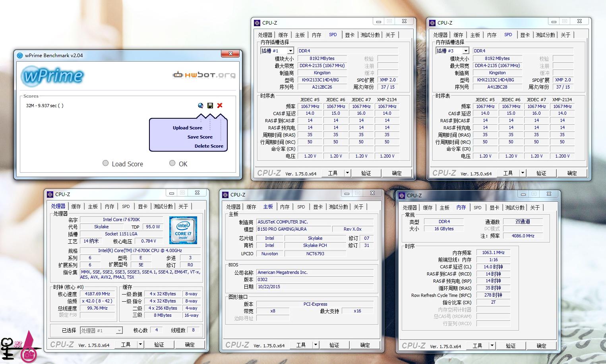Click 确定 button in slot #3 SPD window
This screenshot has height=364, width=606.
click(572, 173)
